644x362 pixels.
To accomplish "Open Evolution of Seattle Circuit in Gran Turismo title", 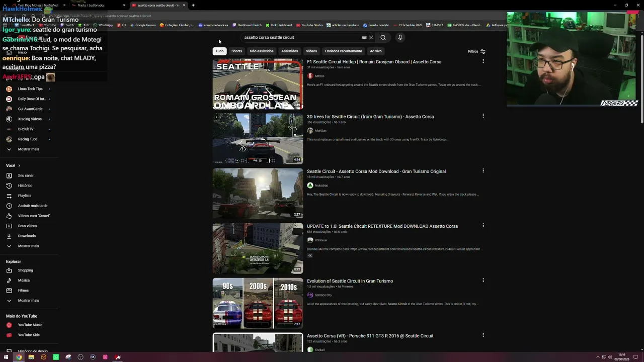I will coord(350,281).
